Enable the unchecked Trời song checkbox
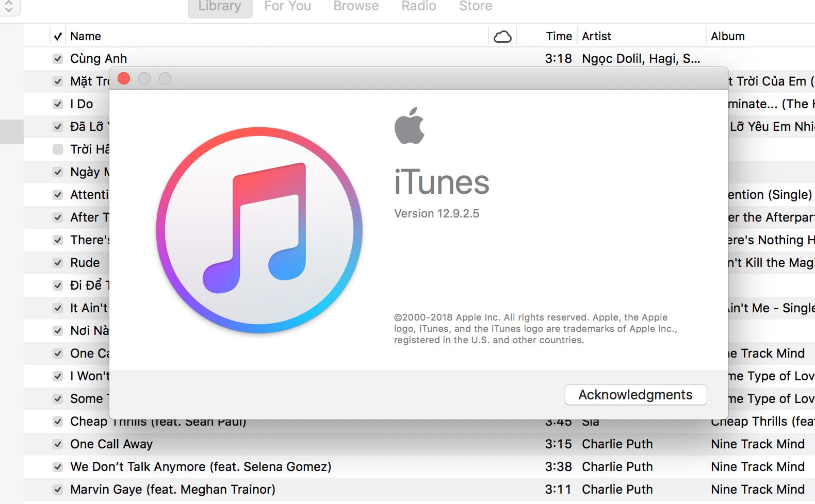 coord(58,149)
